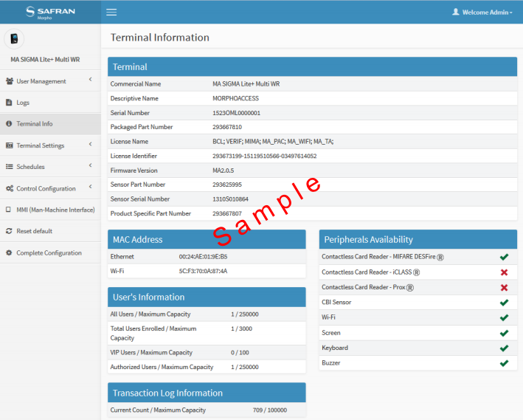This screenshot has height=420, width=523.
Task: Click the MMI square icon
Action: point(8,210)
